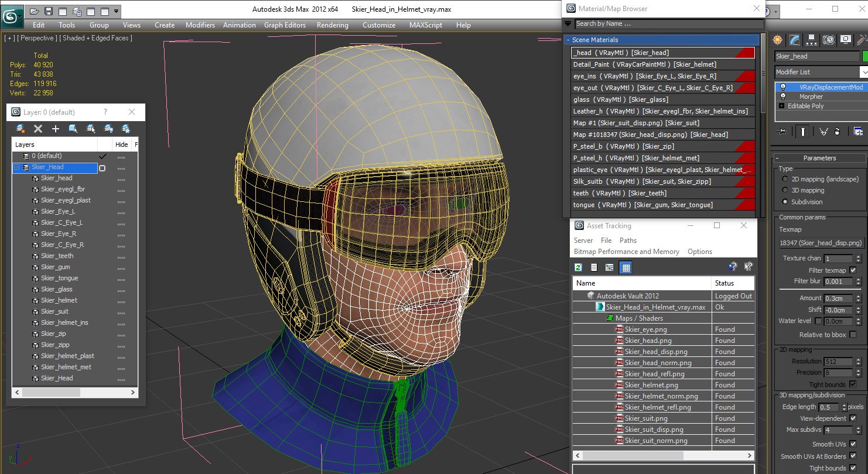868x474 pixels.
Task: Open the 3ds Max application button
Action: (12, 16)
